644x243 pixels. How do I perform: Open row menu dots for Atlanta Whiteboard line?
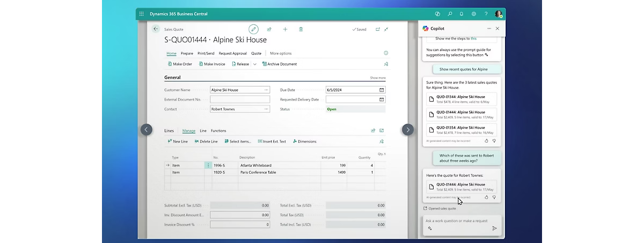coord(208,166)
